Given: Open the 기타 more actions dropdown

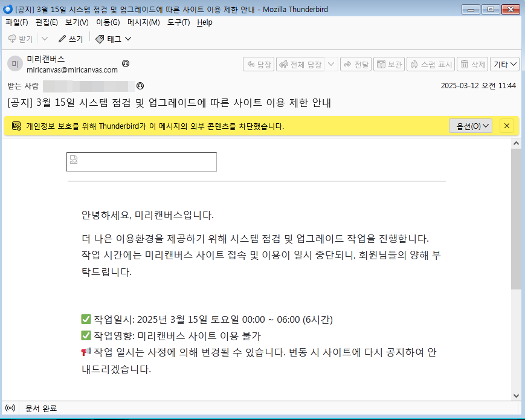Looking at the screenshot, I should point(504,64).
